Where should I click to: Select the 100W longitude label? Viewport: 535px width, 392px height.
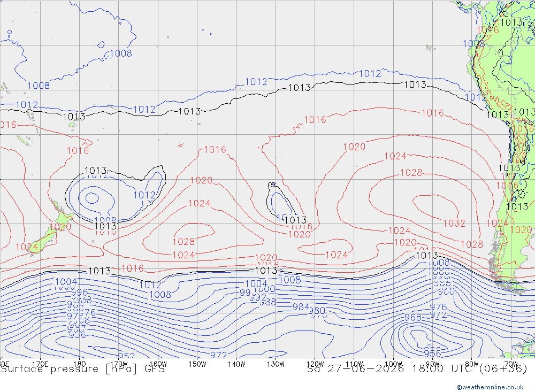[x=393, y=364]
